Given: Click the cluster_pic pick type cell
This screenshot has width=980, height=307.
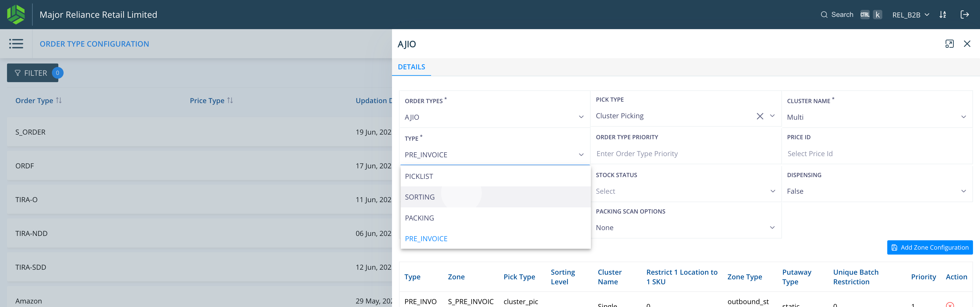Looking at the screenshot, I should pyautogui.click(x=520, y=301).
